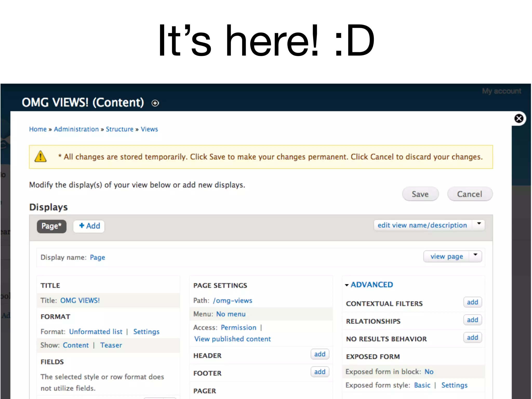The height and width of the screenshot is (399, 532).
Task: Click View published content link
Action: coord(232,339)
